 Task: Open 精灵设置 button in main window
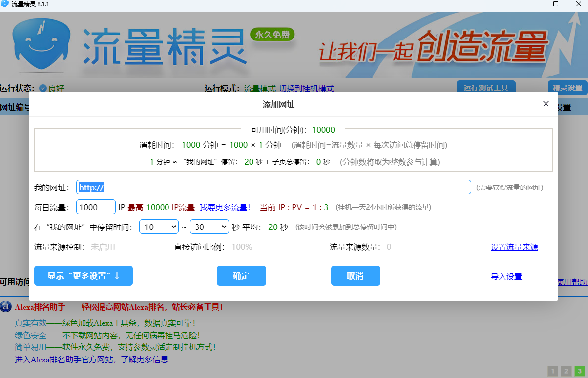(567, 87)
